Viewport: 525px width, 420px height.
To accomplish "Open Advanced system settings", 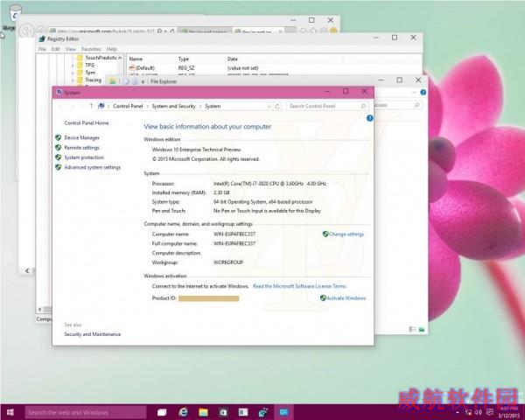I will click(x=93, y=167).
